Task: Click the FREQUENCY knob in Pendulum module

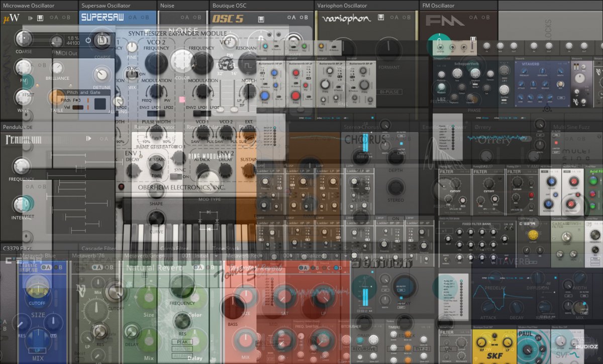Action: pyautogui.click(x=22, y=166)
